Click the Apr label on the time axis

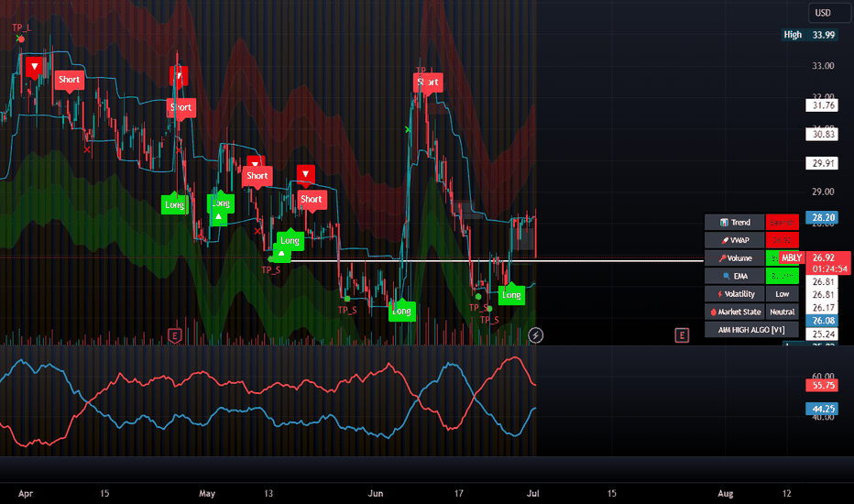[26, 494]
